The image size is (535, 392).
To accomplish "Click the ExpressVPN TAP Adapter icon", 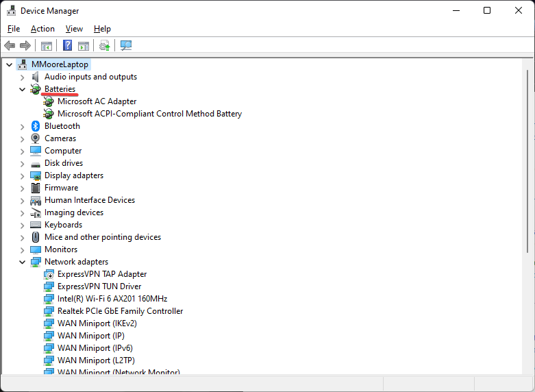I will 49,274.
